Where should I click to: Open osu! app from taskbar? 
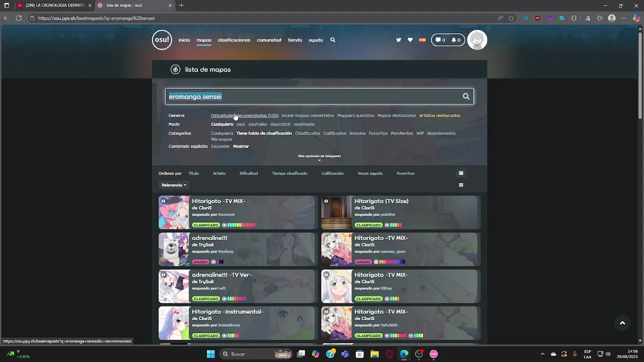coord(434,354)
